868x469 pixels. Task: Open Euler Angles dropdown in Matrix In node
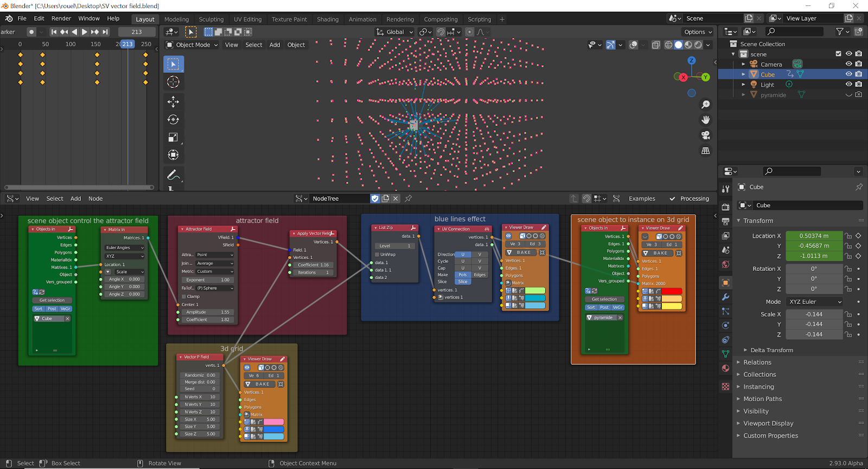click(125, 248)
